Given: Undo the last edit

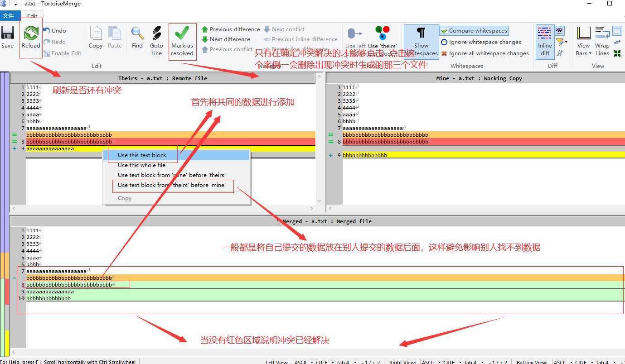Looking at the screenshot, I should pyautogui.click(x=55, y=30).
